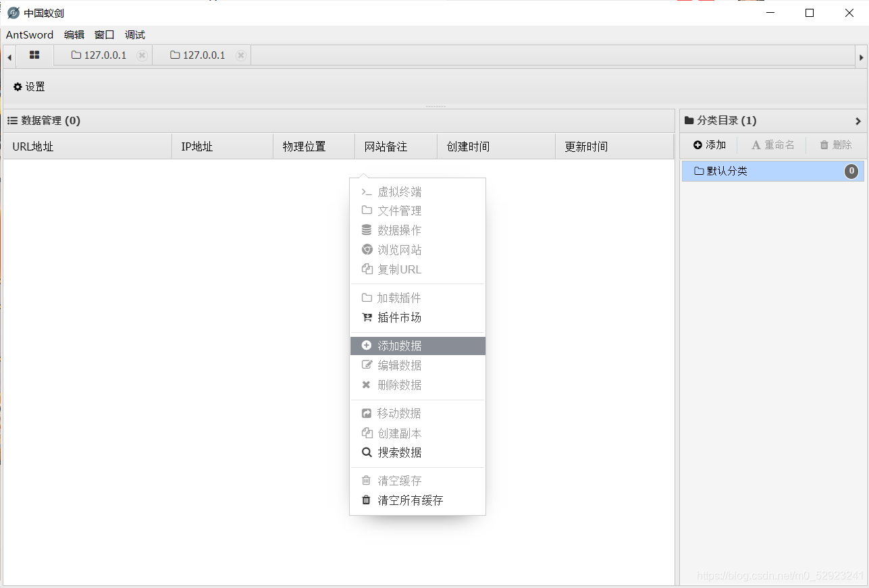Click the panel divider handle below 设置
Viewport: 869px width, 588px height.
pos(436,106)
